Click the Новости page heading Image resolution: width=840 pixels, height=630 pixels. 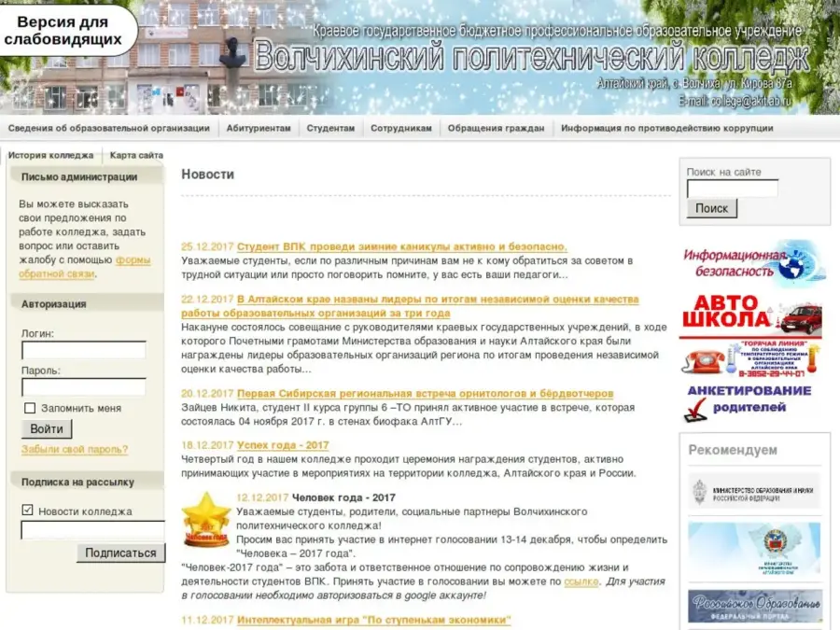pos(208,175)
